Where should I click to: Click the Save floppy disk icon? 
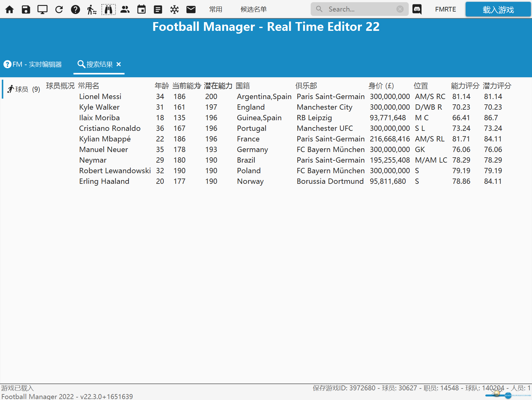click(26, 9)
